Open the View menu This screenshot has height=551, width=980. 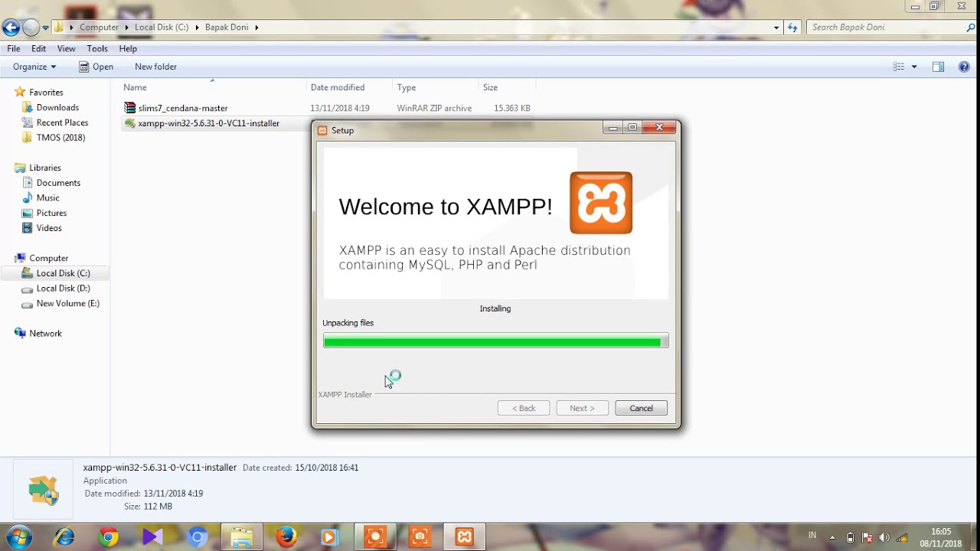pyautogui.click(x=67, y=48)
